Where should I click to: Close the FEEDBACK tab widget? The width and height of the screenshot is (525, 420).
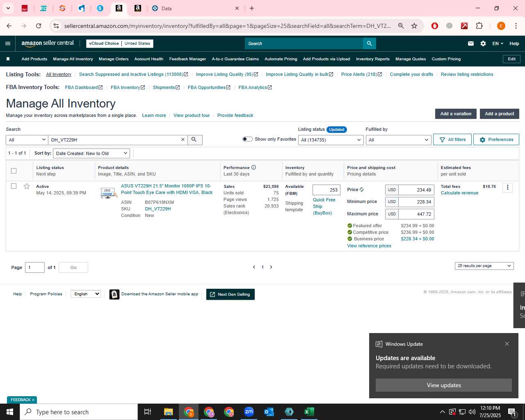[33, 400]
